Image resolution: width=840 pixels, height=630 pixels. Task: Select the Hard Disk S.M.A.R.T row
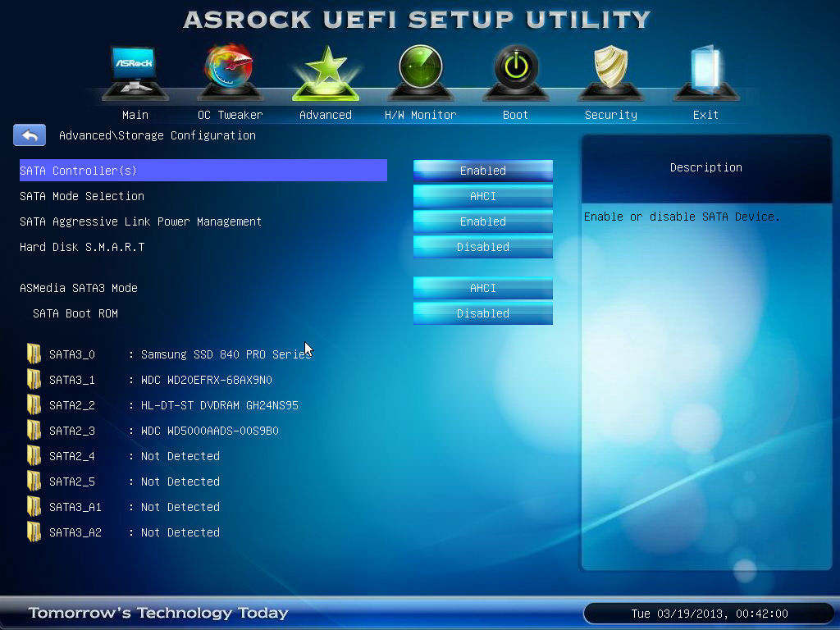(203, 247)
